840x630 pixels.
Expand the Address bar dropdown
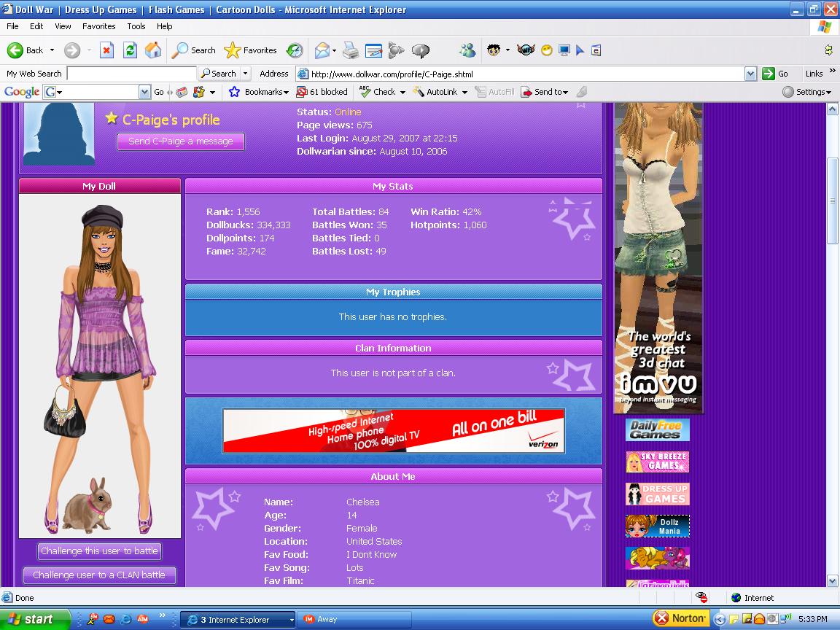point(750,74)
